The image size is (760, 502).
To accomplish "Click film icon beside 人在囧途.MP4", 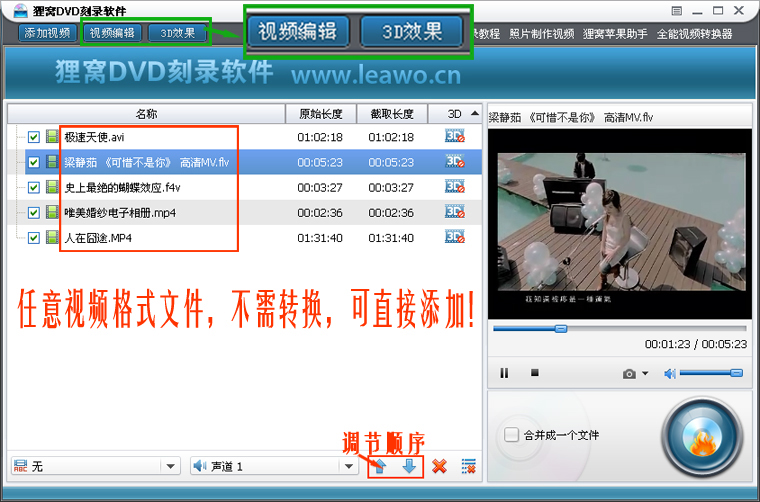I will (52, 237).
